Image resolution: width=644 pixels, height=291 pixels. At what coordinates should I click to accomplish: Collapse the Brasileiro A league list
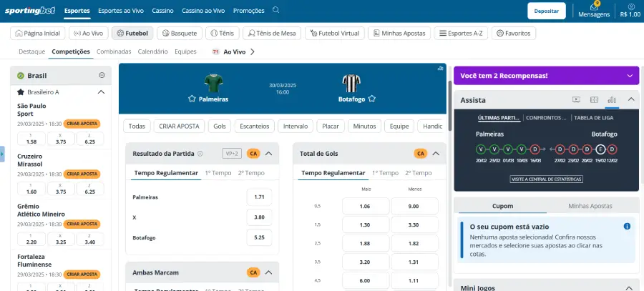101,92
